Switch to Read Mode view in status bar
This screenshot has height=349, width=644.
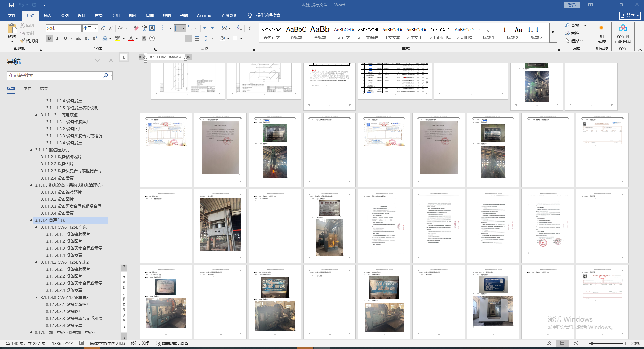(x=549, y=343)
